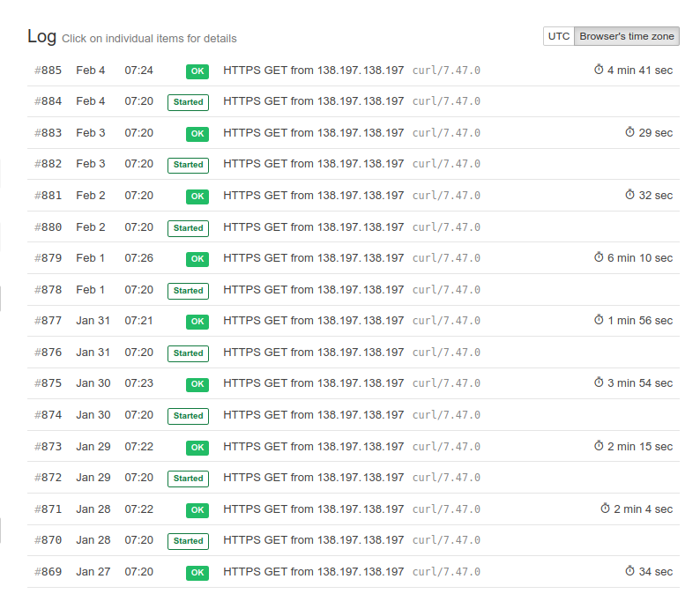Click the #879 entry number
The image size is (700, 594).
48,258
